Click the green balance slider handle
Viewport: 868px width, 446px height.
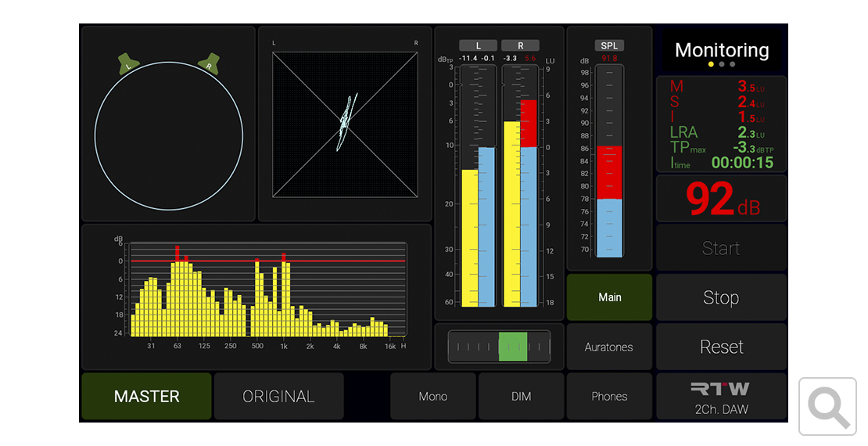[x=513, y=346]
